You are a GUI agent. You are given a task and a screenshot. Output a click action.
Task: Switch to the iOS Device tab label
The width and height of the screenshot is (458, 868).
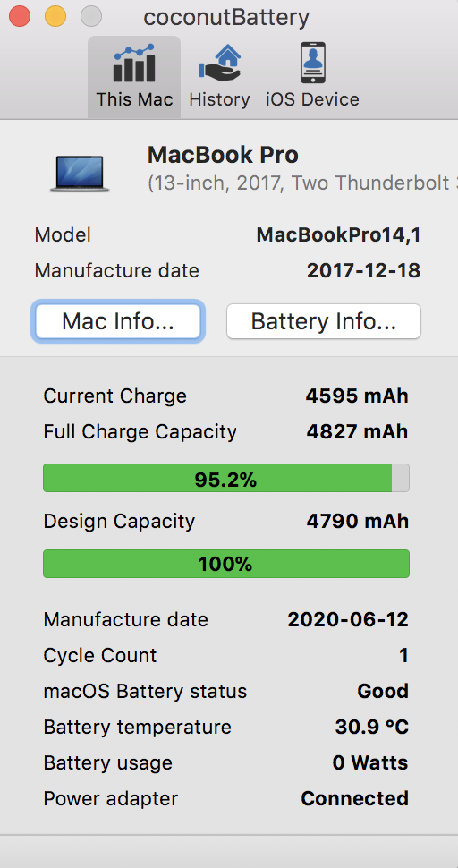pos(312,99)
